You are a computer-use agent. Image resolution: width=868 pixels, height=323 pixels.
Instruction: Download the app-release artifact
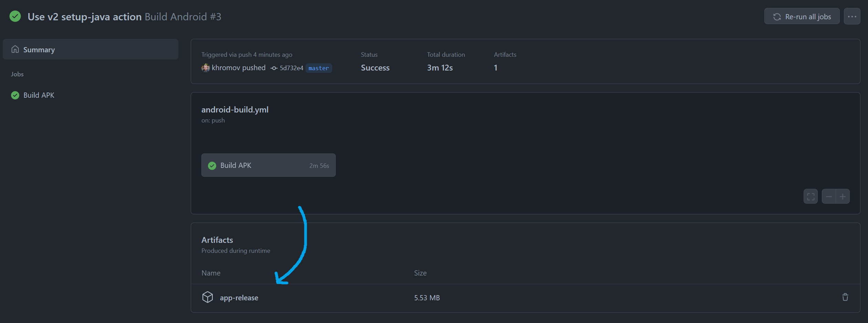pyautogui.click(x=239, y=298)
